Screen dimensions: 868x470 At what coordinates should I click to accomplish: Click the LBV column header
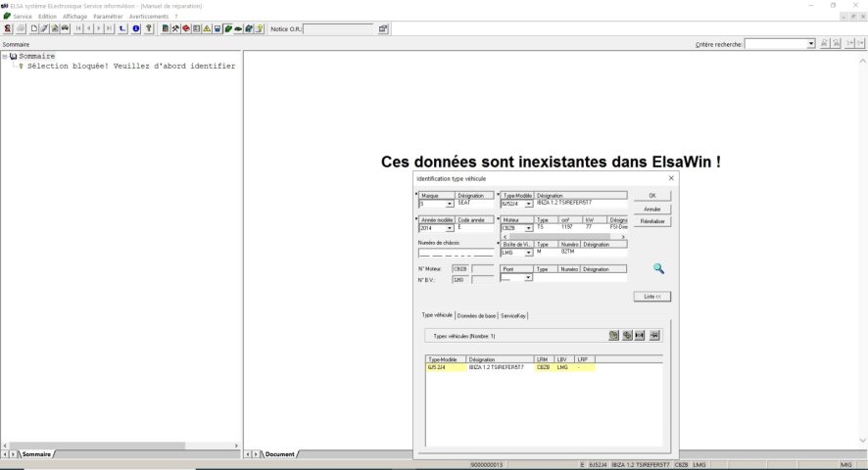coord(564,359)
